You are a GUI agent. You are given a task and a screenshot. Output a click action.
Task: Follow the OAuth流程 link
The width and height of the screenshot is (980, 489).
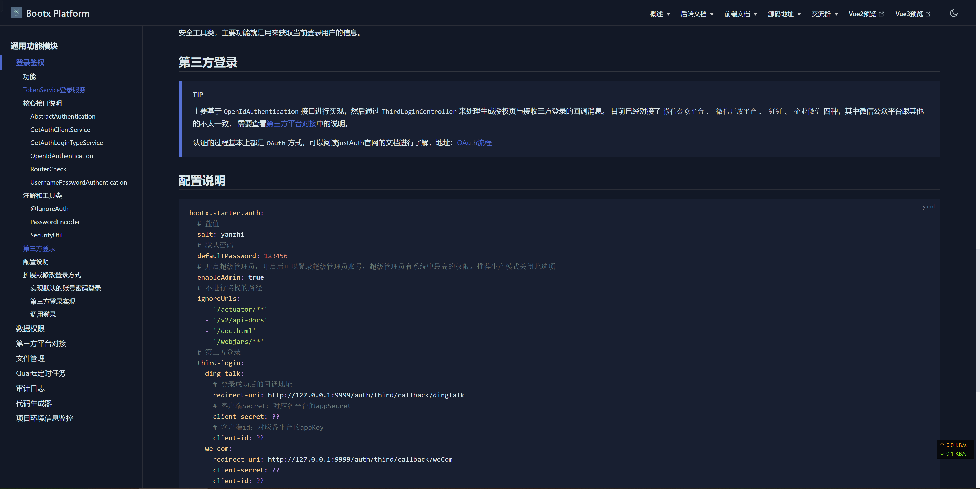[x=474, y=143]
